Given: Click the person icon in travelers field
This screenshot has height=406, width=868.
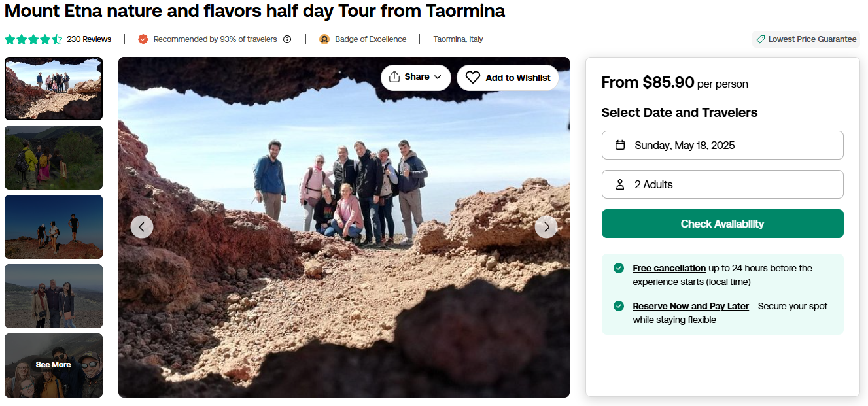Looking at the screenshot, I should (620, 184).
